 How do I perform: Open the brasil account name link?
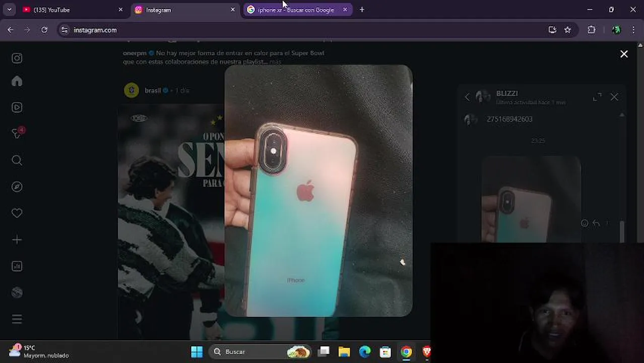coord(153,90)
